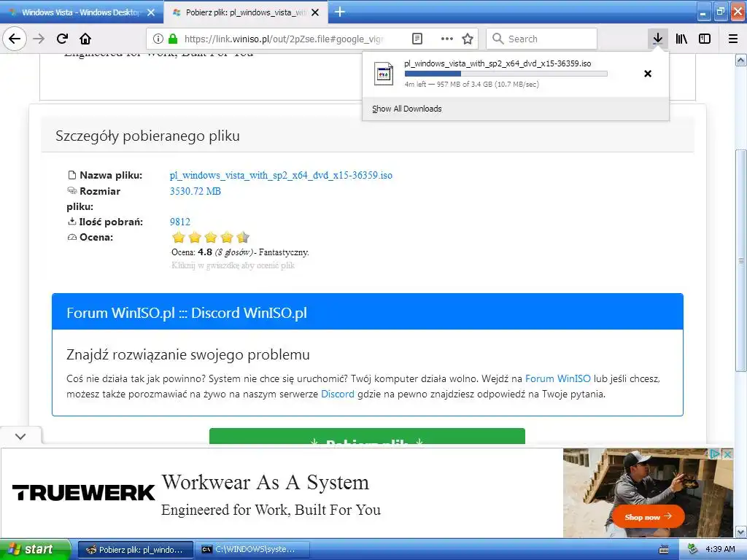This screenshot has height=560, width=747.
Task: Open a new tab with plus icon
Action: pyautogui.click(x=340, y=12)
